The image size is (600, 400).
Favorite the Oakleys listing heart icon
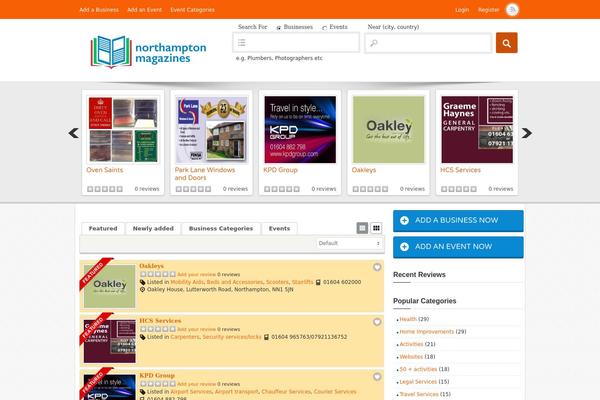click(377, 267)
